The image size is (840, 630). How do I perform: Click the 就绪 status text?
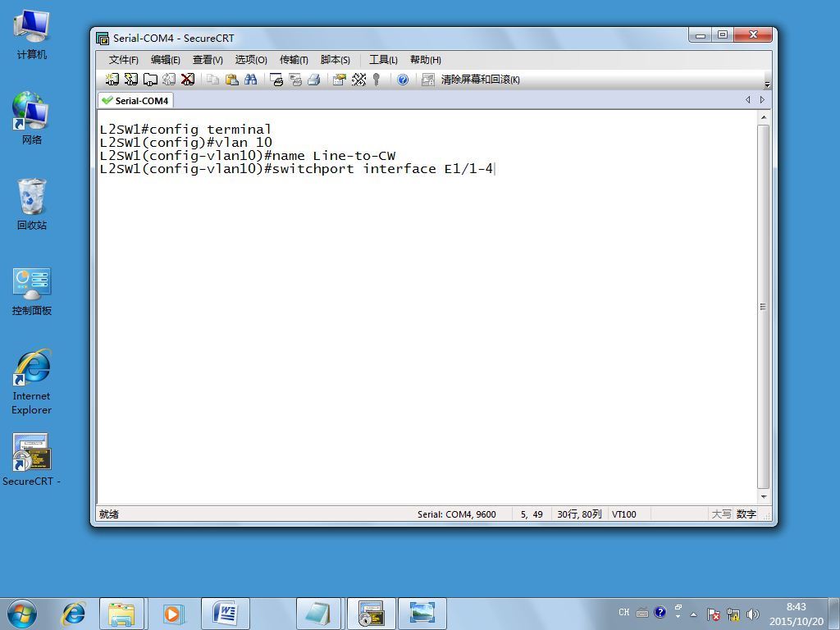click(109, 514)
